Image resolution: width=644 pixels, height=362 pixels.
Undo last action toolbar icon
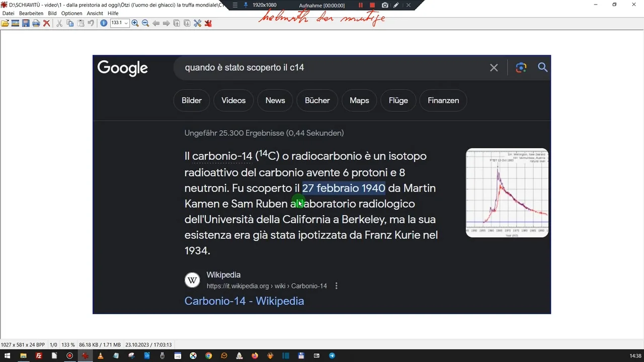(91, 23)
